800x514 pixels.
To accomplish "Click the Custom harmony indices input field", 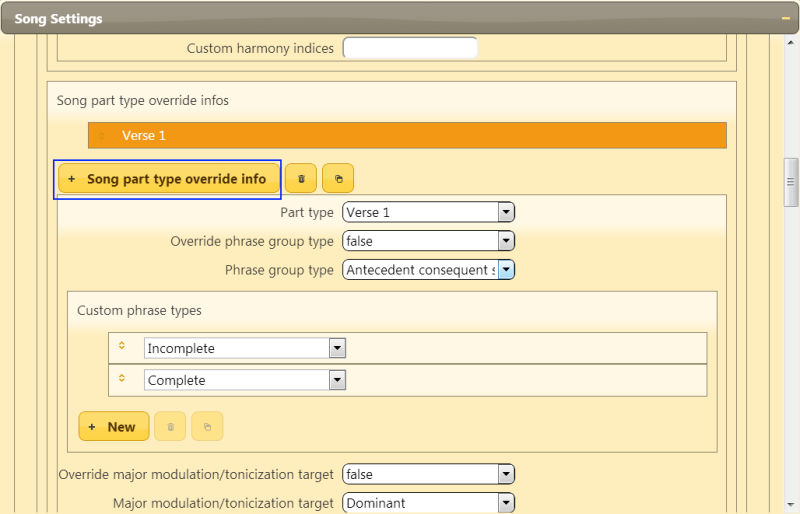I will tap(410, 48).
